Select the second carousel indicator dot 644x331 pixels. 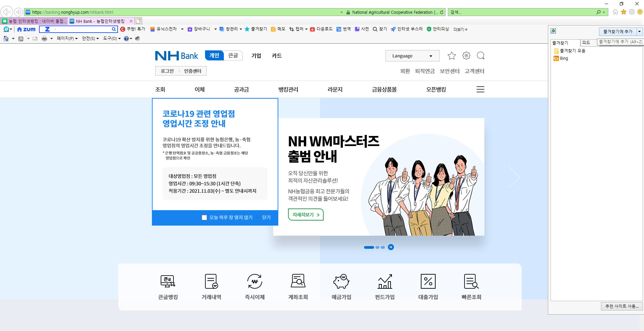[x=377, y=247]
